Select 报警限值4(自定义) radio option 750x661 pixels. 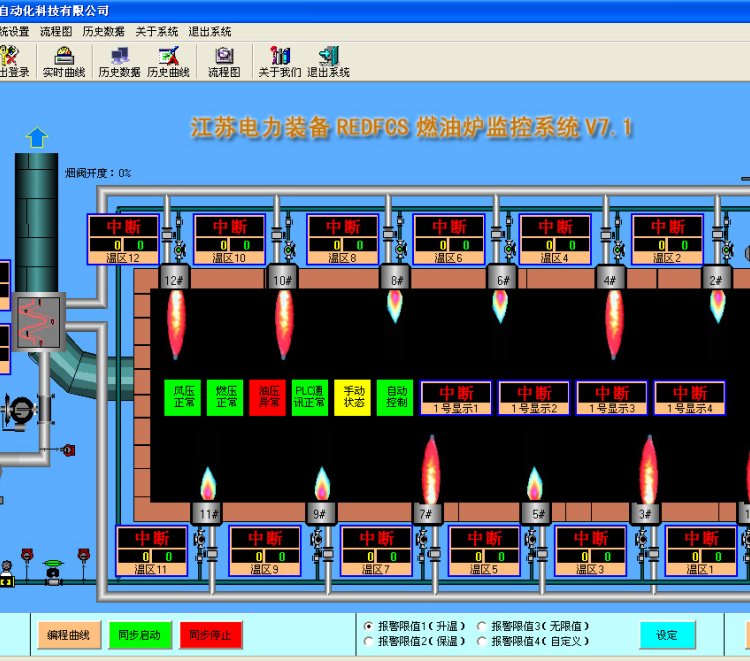coord(482,641)
